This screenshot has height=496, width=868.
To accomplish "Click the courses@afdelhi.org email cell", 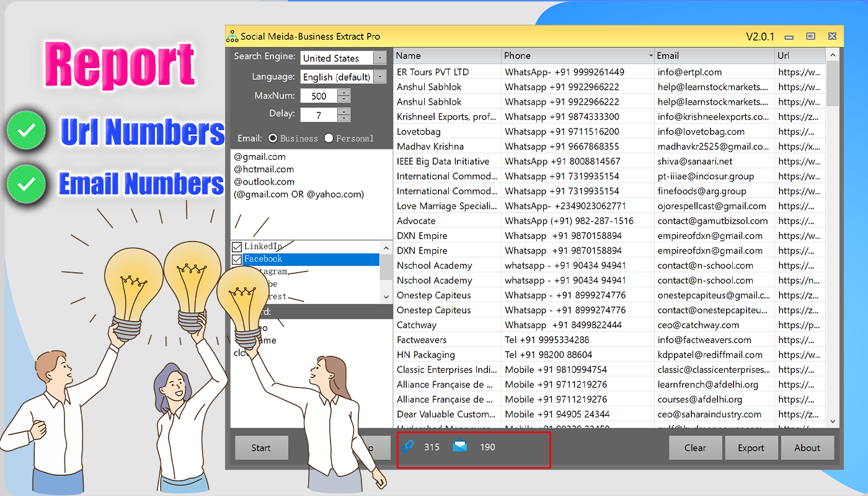I will [x=714, y=399].
